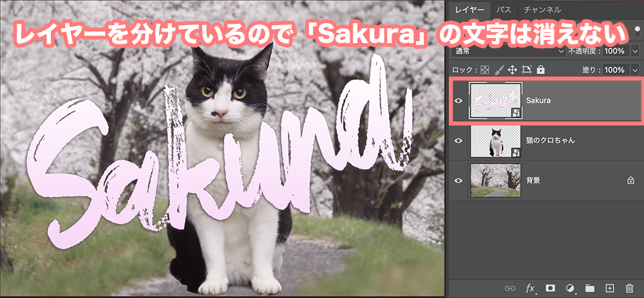Click the 不透明度 100% value field
644x298 pixels.
coord(616,51)
